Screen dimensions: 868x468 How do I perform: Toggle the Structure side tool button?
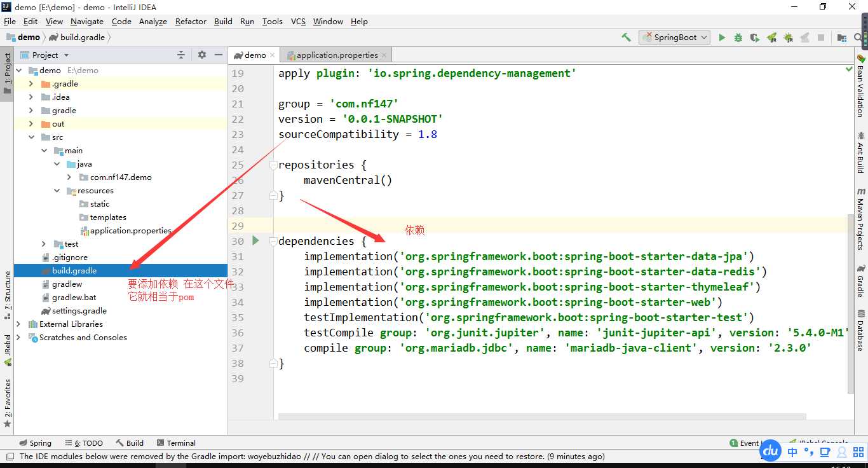7,295
